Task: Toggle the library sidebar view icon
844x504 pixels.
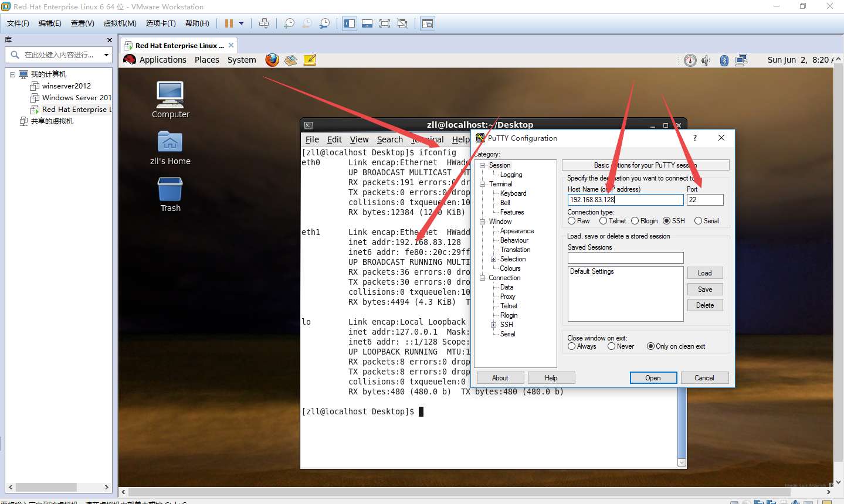Action: (x=350, y=23)
